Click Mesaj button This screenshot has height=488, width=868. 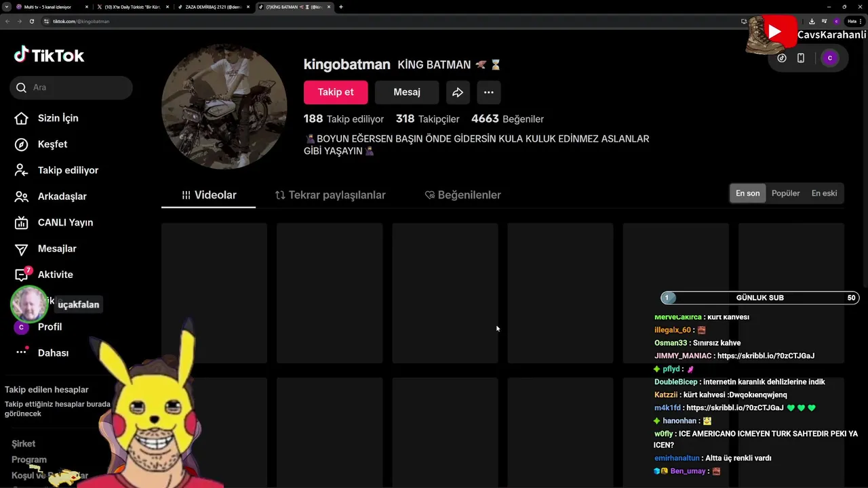(407, 92)
